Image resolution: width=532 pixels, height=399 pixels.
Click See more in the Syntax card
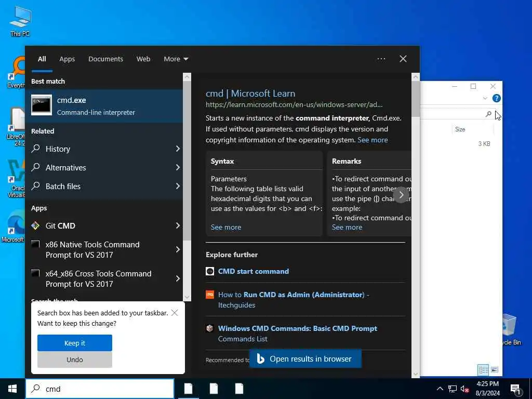(226, 228)
